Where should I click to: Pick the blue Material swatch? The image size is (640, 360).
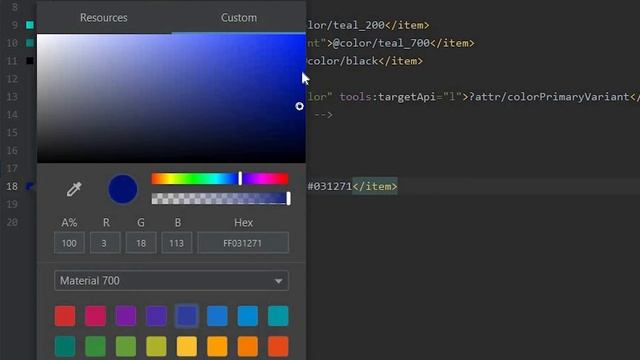217,316
